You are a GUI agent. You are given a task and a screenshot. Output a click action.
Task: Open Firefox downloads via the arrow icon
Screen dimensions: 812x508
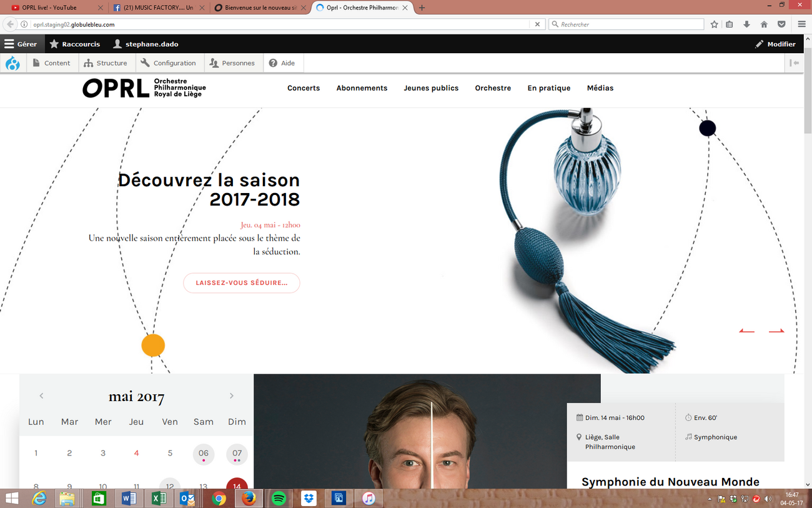pyautogui.click(x=747, y=24)
